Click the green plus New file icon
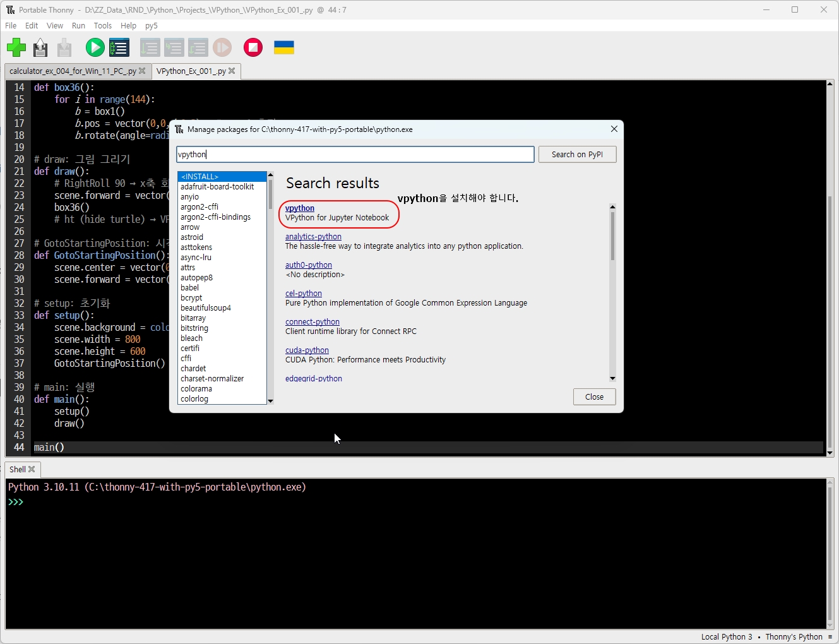Viewport: 839px width, 644px height. (x=16, y=47)
